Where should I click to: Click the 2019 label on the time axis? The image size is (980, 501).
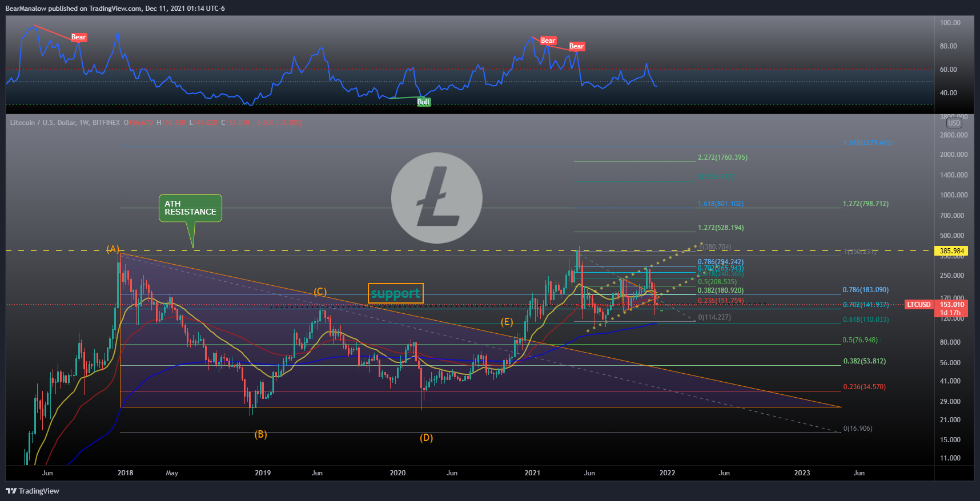[x=263, y=473]
